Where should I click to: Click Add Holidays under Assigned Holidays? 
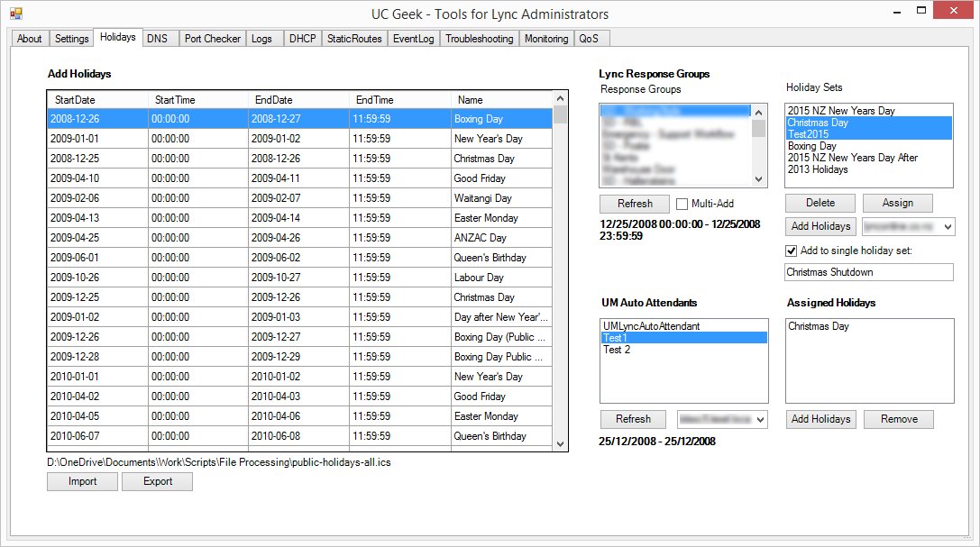pos(820,419)
